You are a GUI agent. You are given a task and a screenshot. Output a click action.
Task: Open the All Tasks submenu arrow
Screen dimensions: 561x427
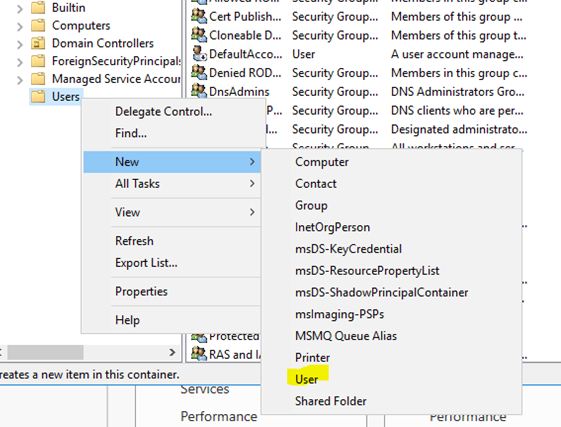(252, 184)
